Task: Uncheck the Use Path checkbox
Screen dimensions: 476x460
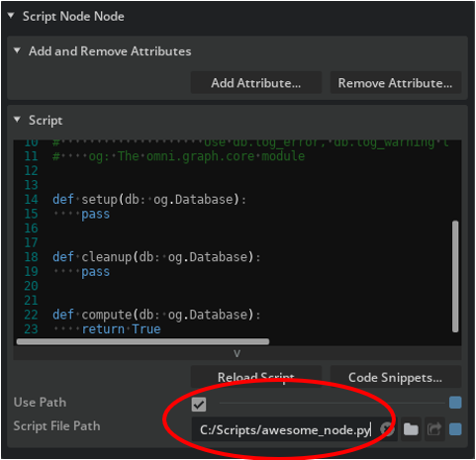Action: point(199,405)
